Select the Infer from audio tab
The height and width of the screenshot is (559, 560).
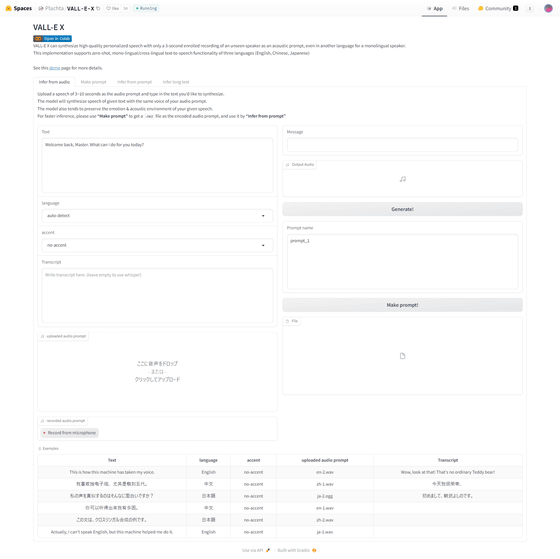(x=54, y=82)
